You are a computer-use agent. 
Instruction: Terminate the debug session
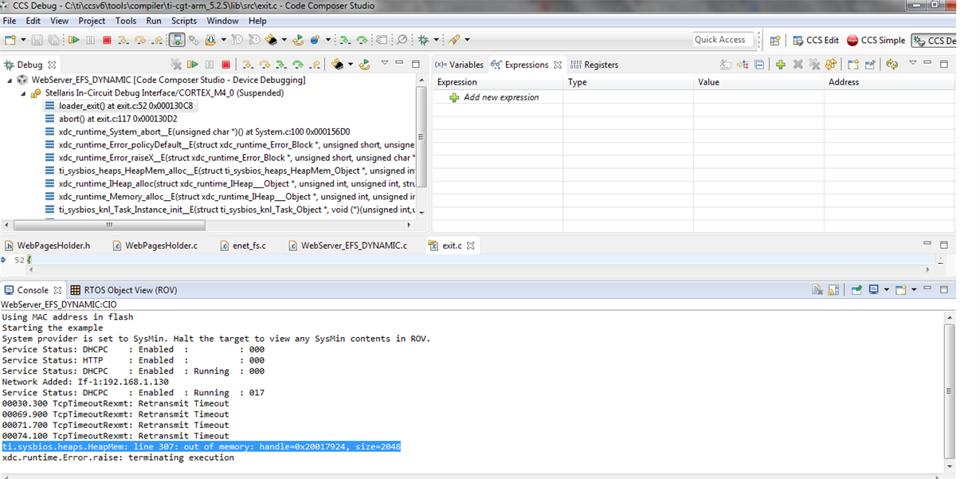coord(227,65)
